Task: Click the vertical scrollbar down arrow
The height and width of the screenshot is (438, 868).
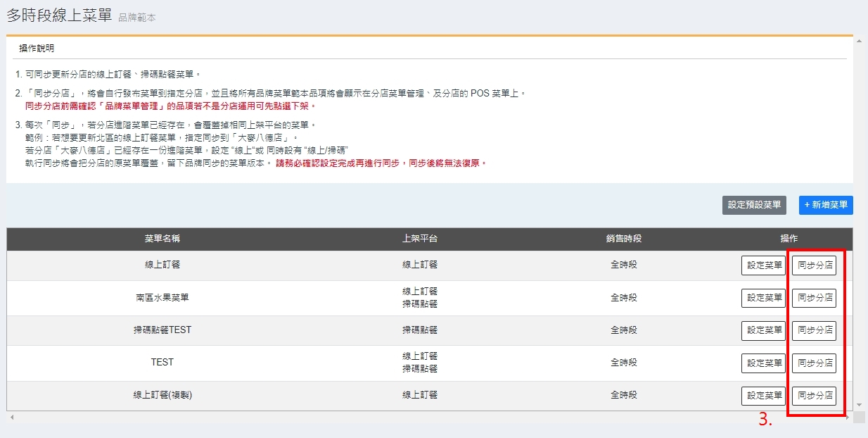Action: coord(859,405)
